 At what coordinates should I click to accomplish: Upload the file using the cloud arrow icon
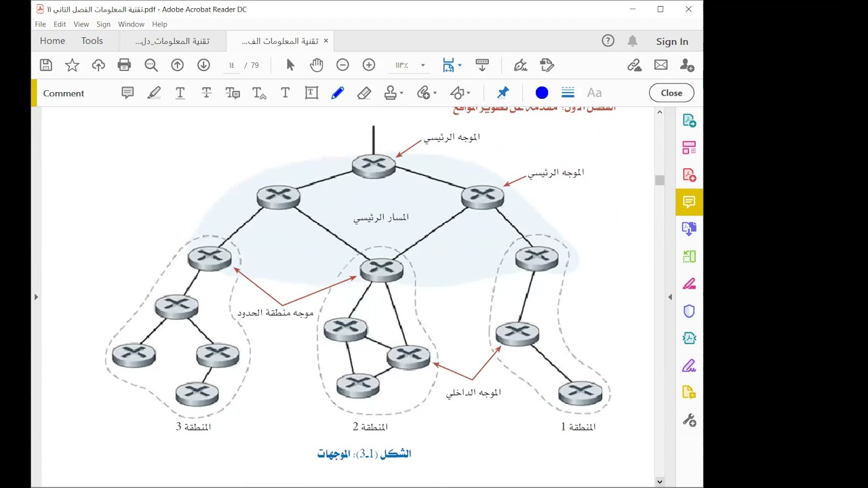pos(98,65)
